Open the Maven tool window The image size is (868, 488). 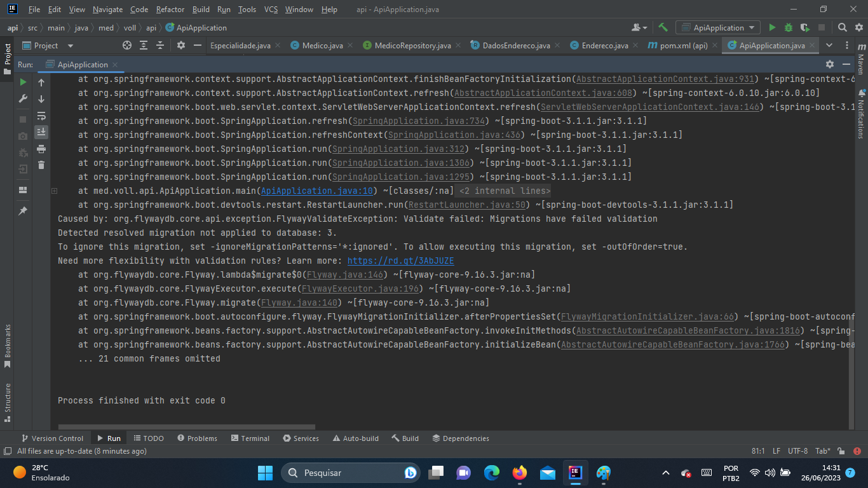click(861, 60)
